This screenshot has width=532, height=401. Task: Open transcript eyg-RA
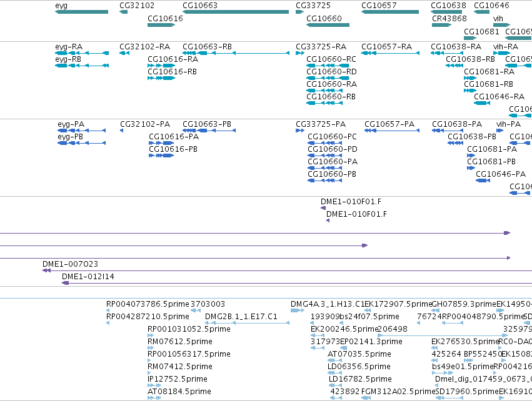(82, 53)
